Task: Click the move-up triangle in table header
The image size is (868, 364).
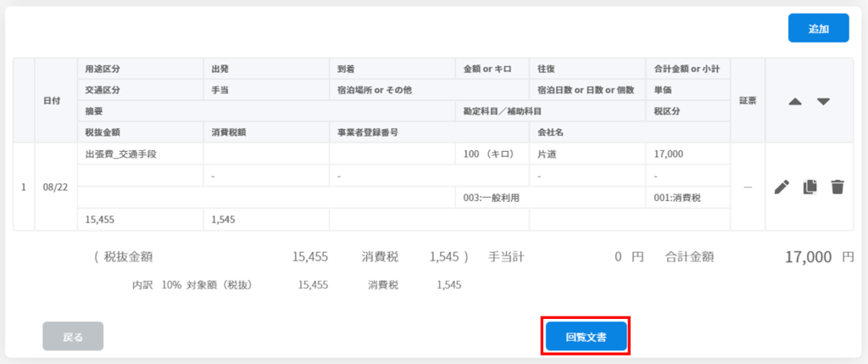Action: point(795,102)
